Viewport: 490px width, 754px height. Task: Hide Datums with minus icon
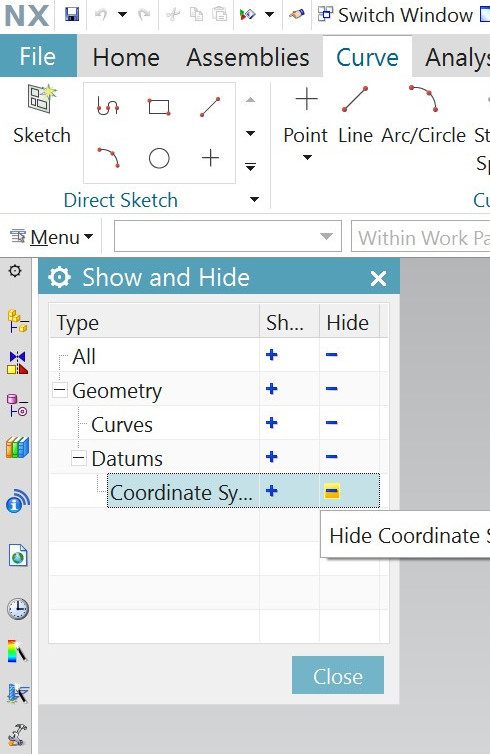click(331, 456)
